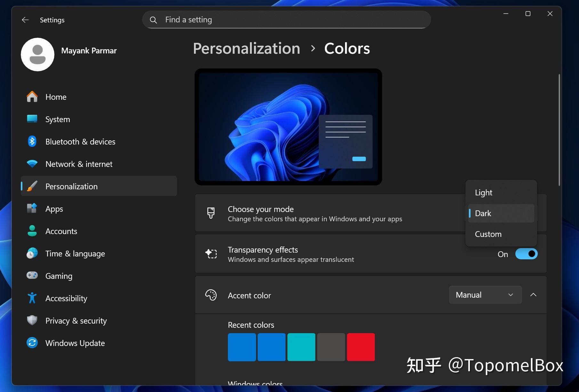Open Privacy & security settings
The height and width of the screenshot is (392, 579).
(x=99, y=320)
